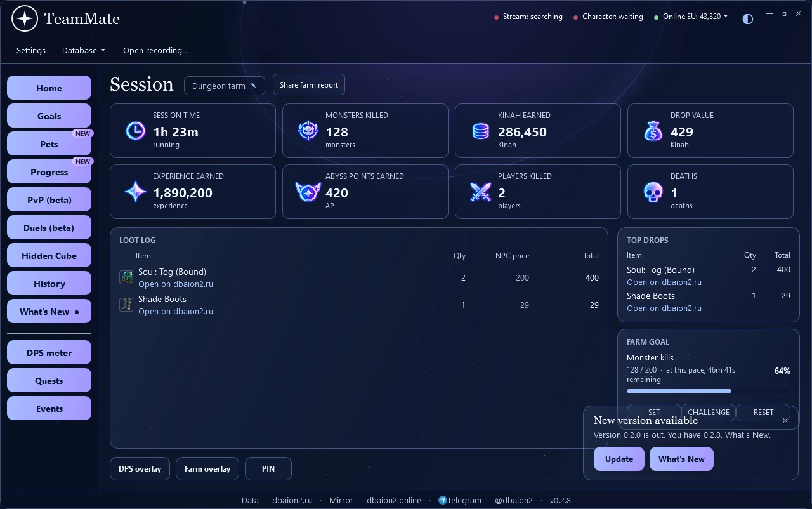Click the Shade Boots item icon
The width and height of the screenshot is (812, 509).
pos(126,305)
